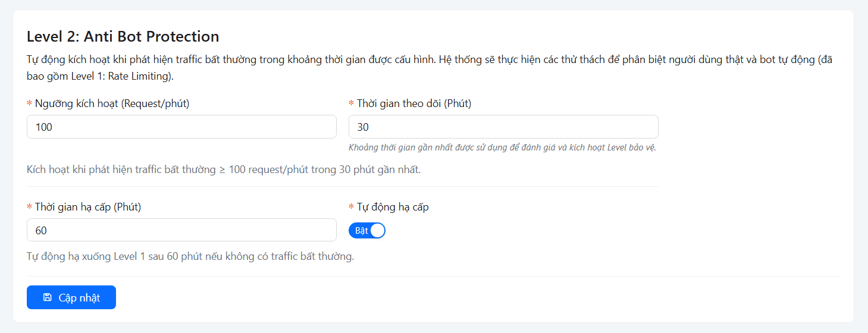Click the red asterisk before Ngưỡng kích hoạt
This screenshot has height=333, width=868.
30,104
